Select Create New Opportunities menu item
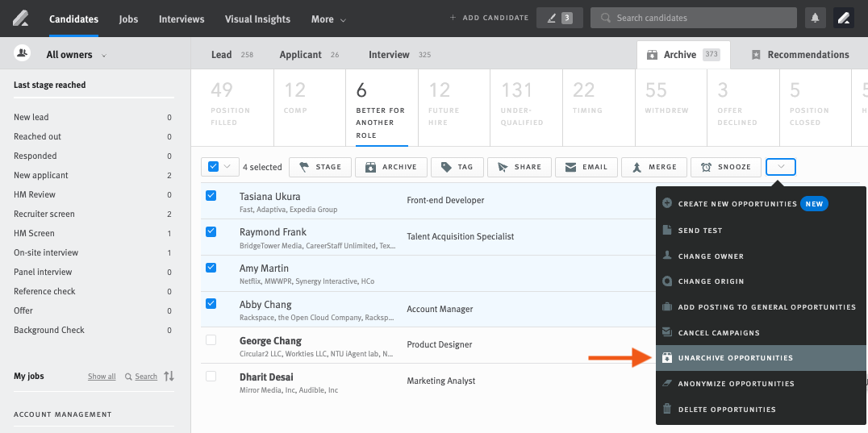 coord(761,204)
